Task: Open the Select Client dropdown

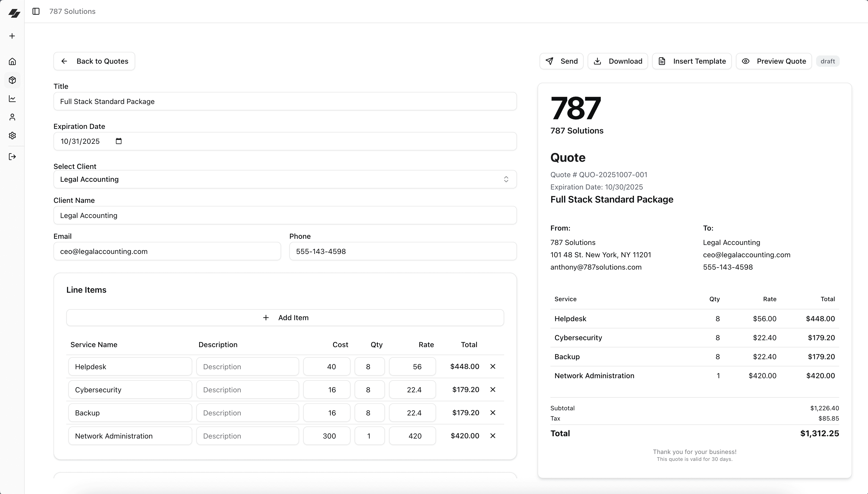Action: point(285,179)
